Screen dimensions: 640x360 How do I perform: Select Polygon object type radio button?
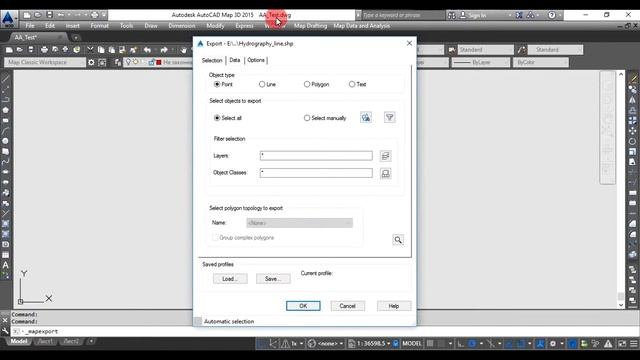tap(307, 84)
